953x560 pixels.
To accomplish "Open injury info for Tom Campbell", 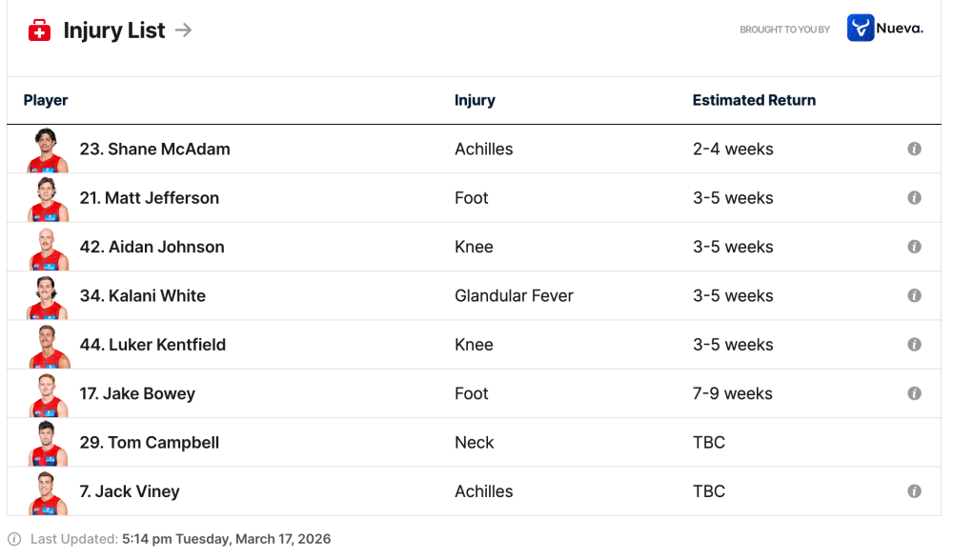I will [x=914, y=442].
